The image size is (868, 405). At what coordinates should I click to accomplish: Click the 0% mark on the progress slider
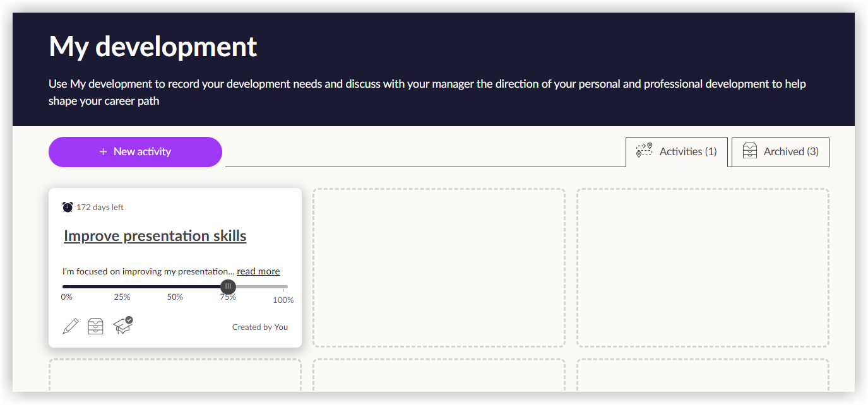(66, 296)
